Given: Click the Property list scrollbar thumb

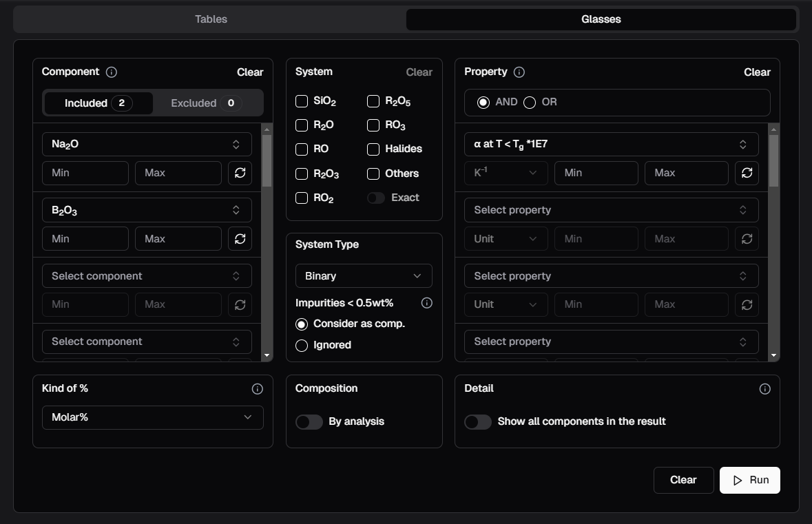Looking at the screenshot, I should point(773,160).
